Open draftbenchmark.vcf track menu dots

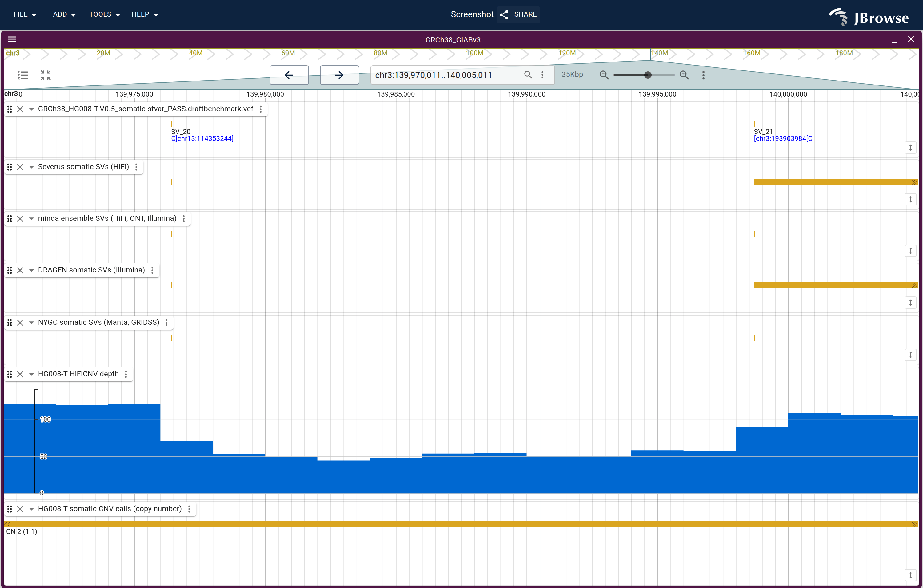coord(261,109)
